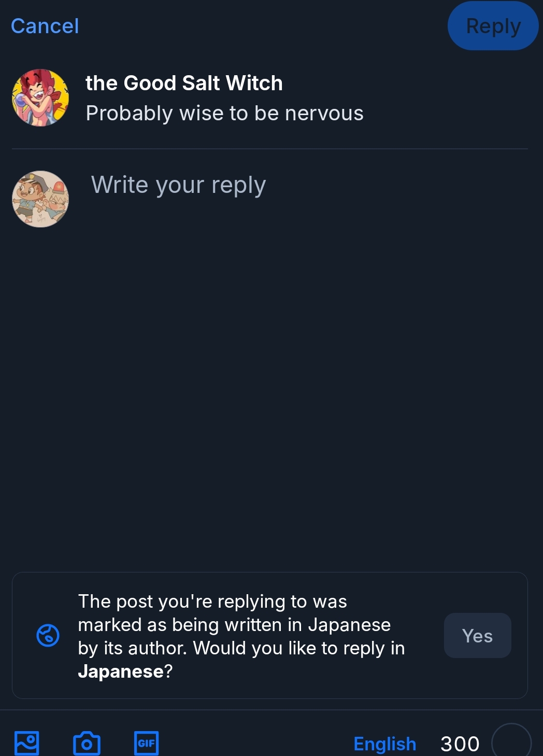
Task: Select the author name Good Salt Witch
Action: click(184, 83)
